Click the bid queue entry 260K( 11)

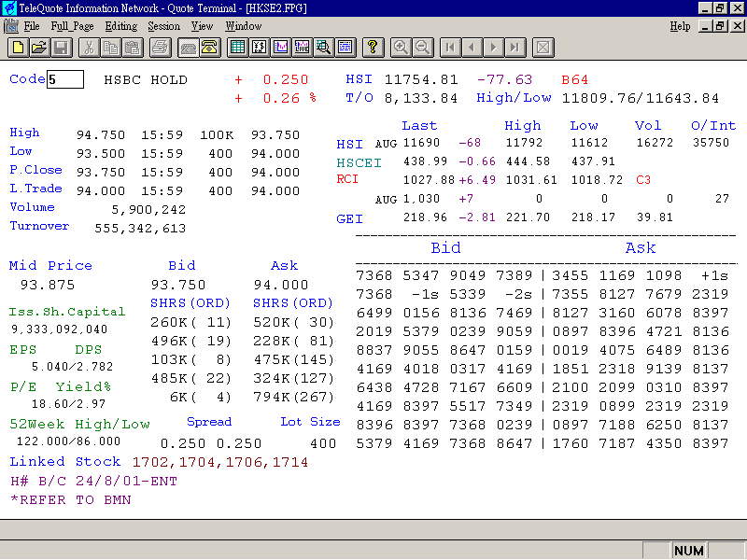pos(191,322)
